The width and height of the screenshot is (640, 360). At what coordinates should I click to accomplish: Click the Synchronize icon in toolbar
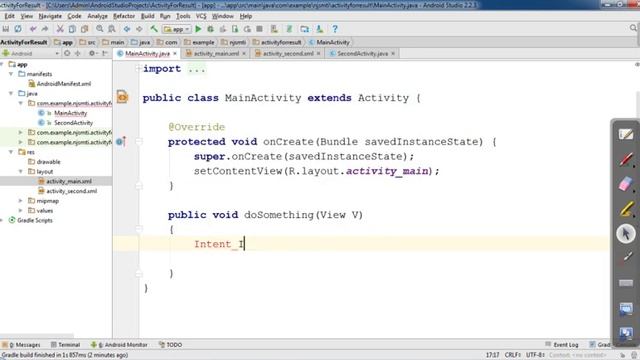(18, 29)
